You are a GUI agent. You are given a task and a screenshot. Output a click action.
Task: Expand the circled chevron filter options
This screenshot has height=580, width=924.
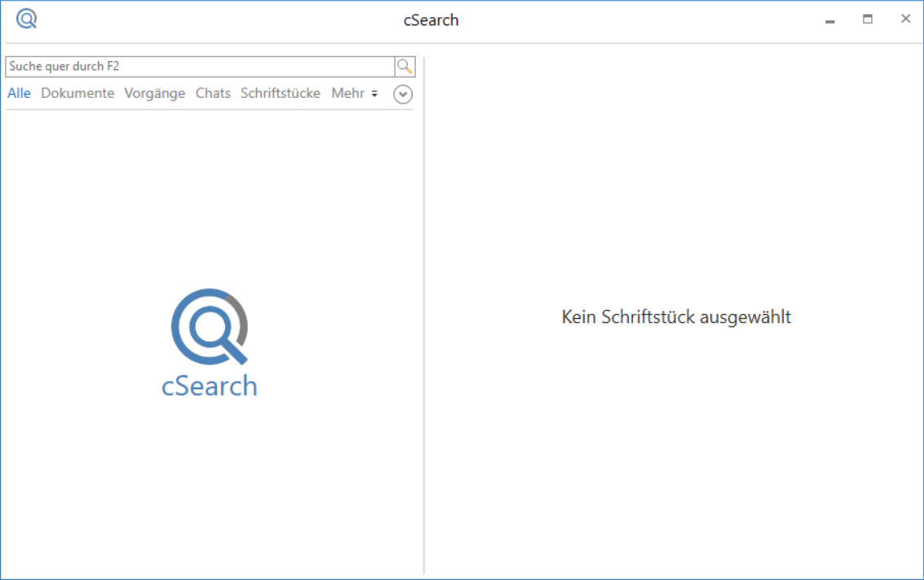tap(403, 95)
